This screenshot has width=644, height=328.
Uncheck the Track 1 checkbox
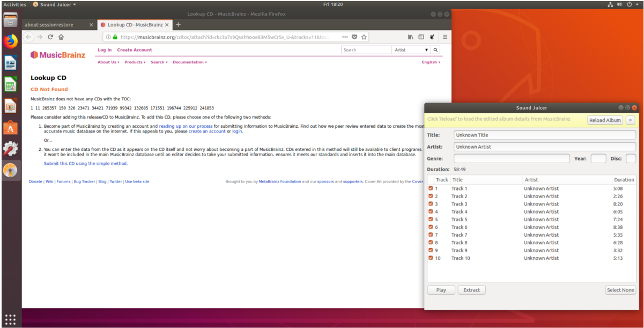(431, 188)
